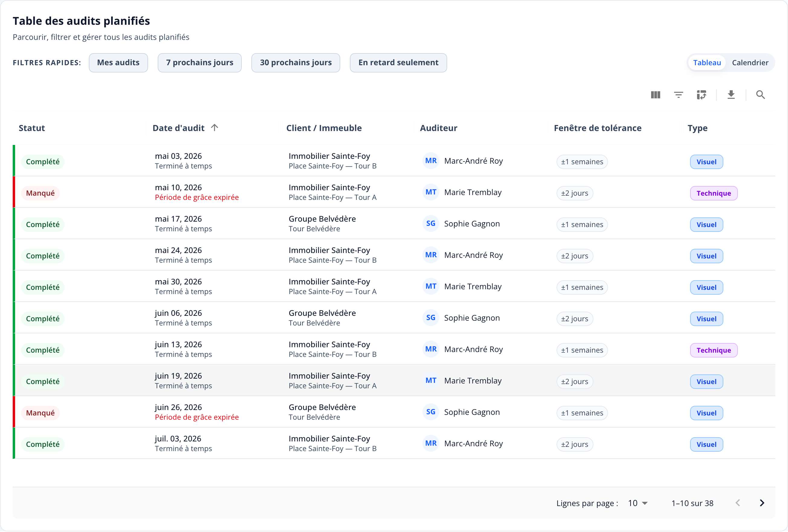This screenshot has height=532, width=788.
Task: Switch to the Tableau view
Action: click(707, 63)
